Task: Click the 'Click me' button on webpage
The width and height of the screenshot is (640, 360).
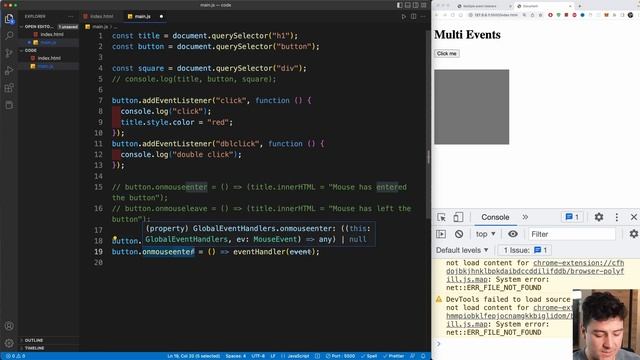Action: pyautogui.click(x=447, y=53)
